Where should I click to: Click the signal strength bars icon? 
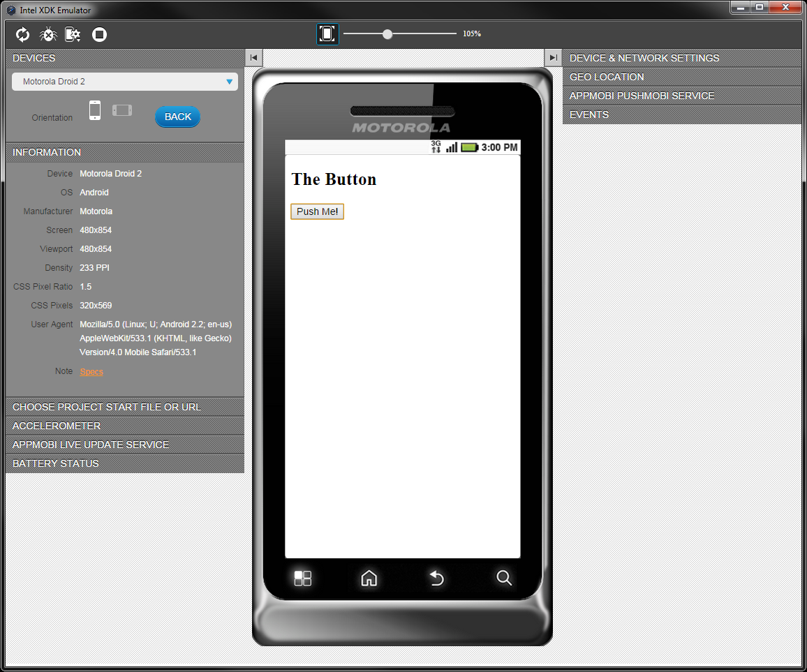click(x=452, y=148)
